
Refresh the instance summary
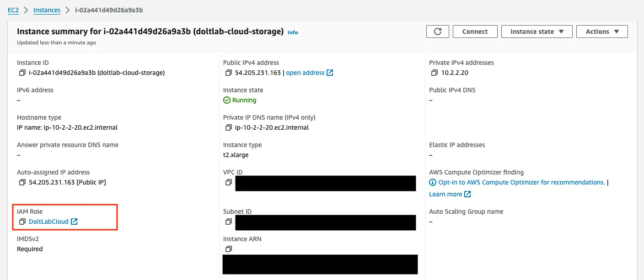click(437, 32)
